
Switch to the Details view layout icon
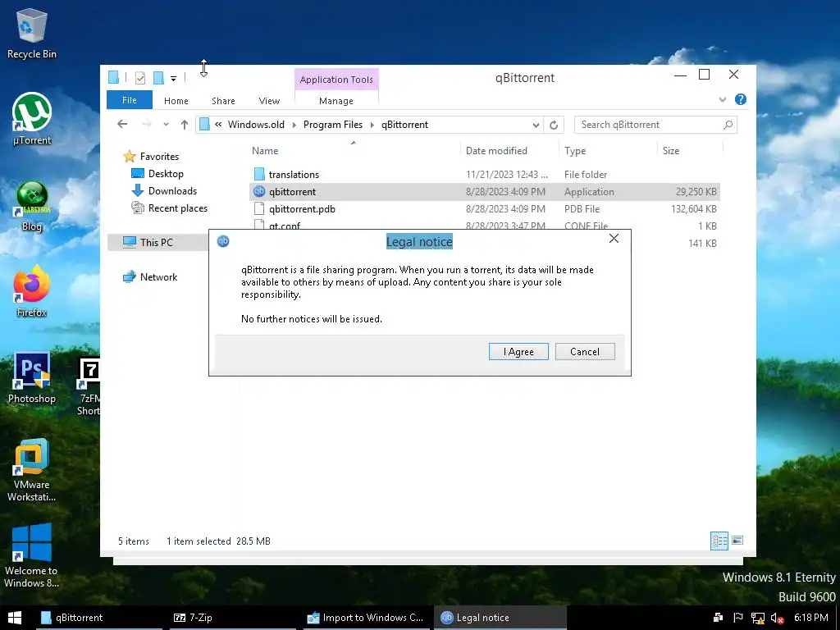tap(719, 541)
